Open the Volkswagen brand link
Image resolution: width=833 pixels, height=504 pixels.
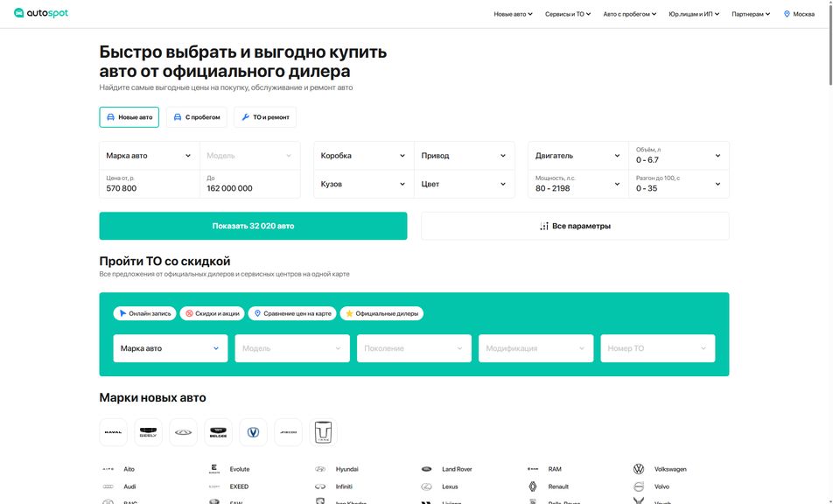(670, 469)
